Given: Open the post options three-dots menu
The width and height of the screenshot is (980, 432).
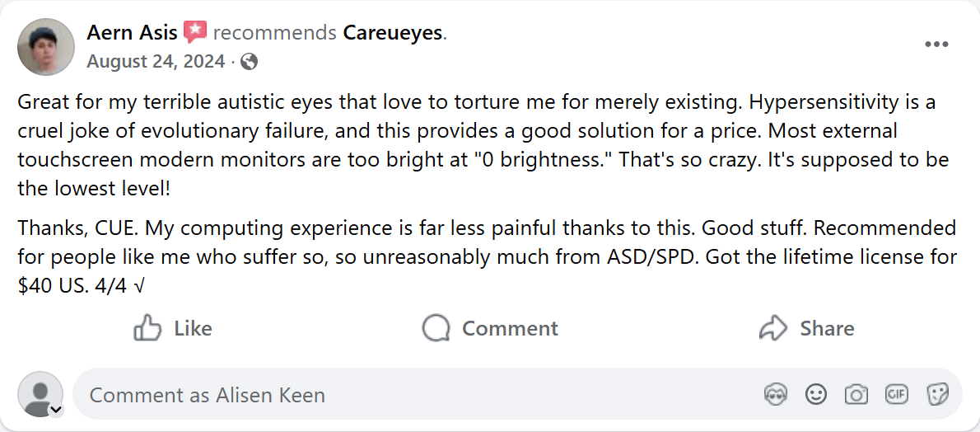Looking at the screenshot, I should pyautogui.click(x=936, y=45).
